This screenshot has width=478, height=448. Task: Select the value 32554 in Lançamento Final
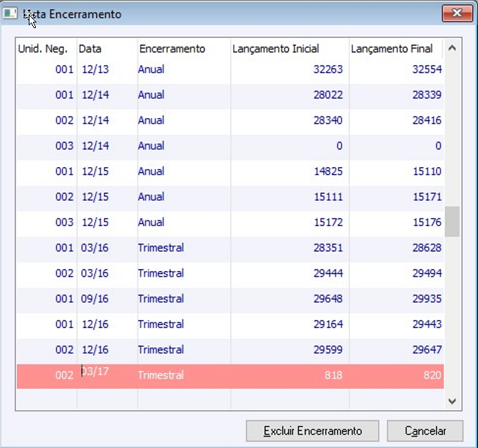tap(427, 70)
